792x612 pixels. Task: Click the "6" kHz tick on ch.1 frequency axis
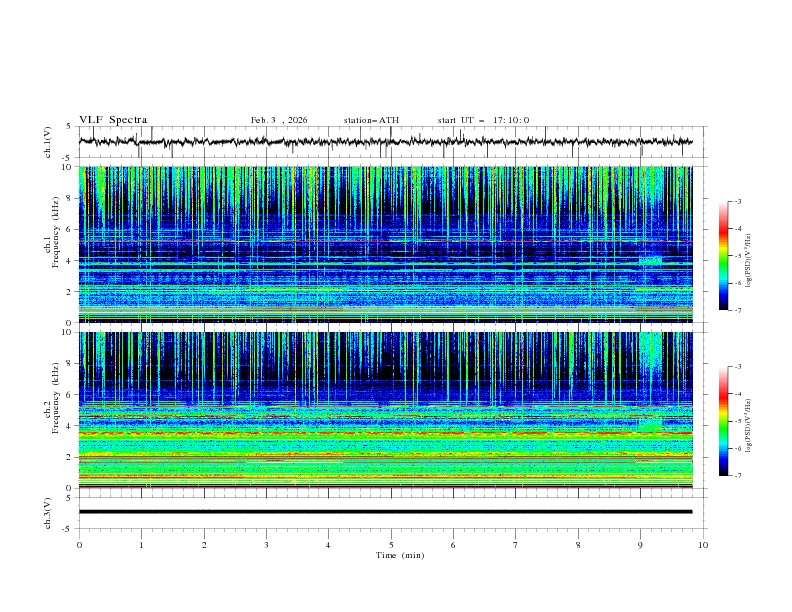70,230
